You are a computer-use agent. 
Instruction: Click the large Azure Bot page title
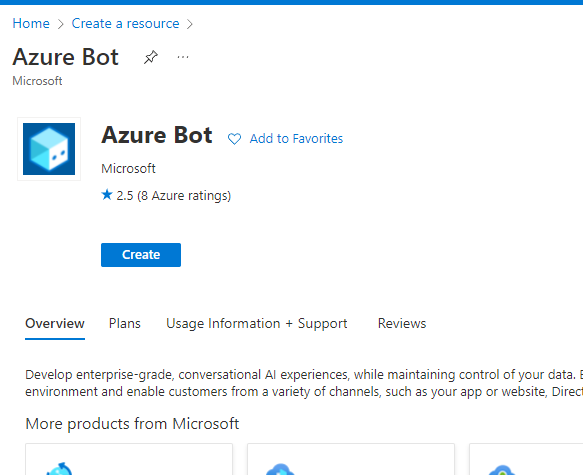(65, 57)
